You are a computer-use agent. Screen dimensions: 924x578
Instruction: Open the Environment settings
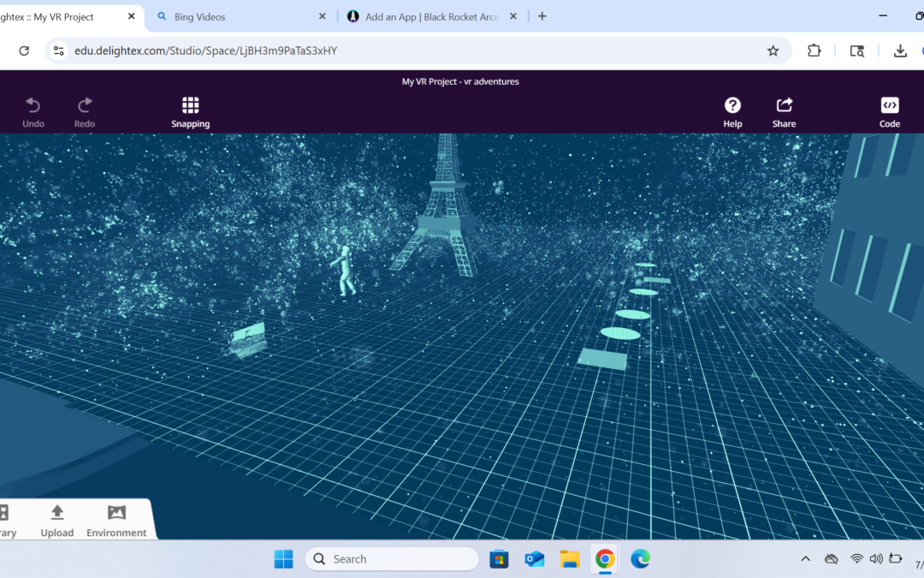pyautogui.click(x=116, y=521)
